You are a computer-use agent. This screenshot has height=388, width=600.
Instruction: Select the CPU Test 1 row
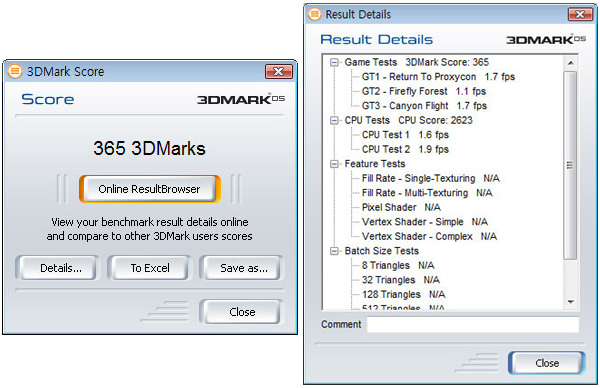pos(405,135)
